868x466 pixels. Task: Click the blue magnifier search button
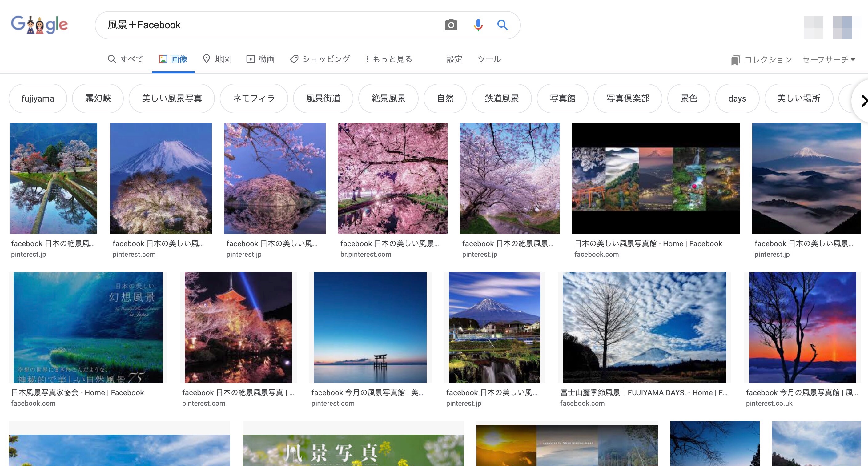tap(502, 25)
